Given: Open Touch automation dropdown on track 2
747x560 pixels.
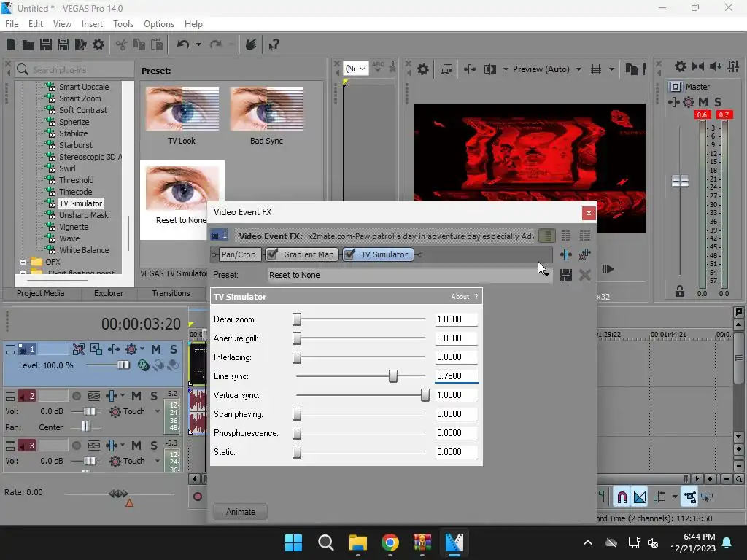Looking at the screenshot, I should 158,411.
